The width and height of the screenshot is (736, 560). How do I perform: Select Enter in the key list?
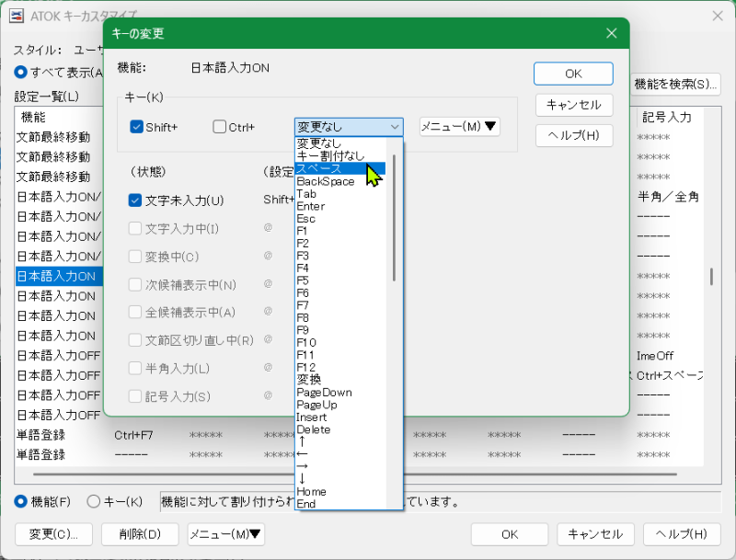(x=340, y=206)
